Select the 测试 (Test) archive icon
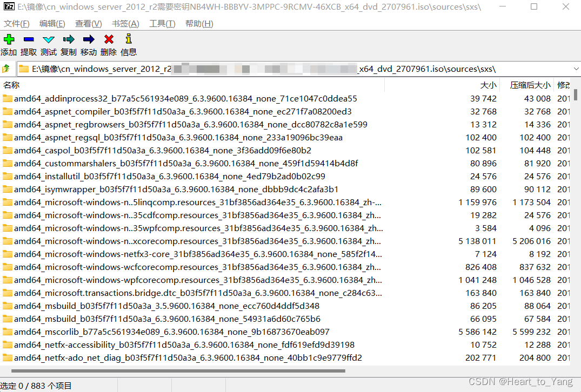Screen dimensions: 581x392 48,39
